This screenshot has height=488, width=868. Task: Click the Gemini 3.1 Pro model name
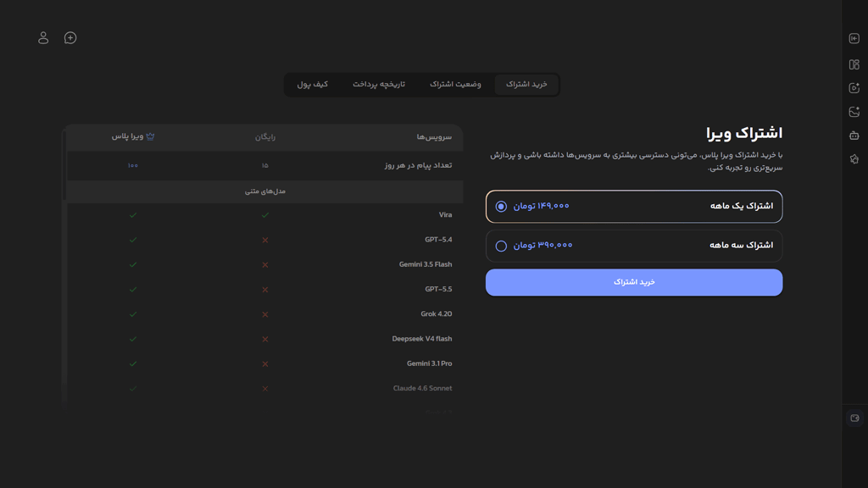(430, 363)
